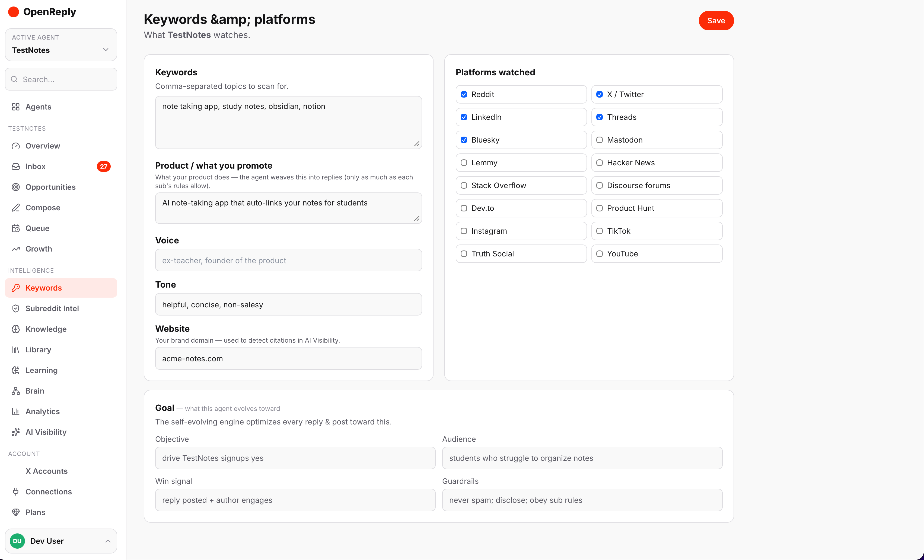Enable the TikTok checkbox
The height and width of the screenshot is (560, 924).
600,231
